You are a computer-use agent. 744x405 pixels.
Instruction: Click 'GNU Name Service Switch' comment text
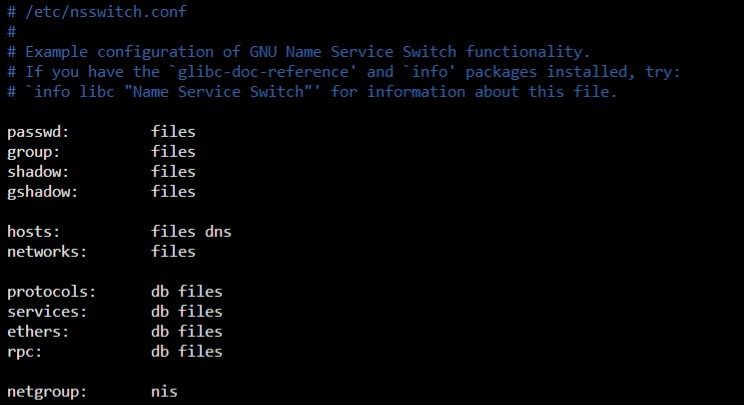[x=353, y=52]
